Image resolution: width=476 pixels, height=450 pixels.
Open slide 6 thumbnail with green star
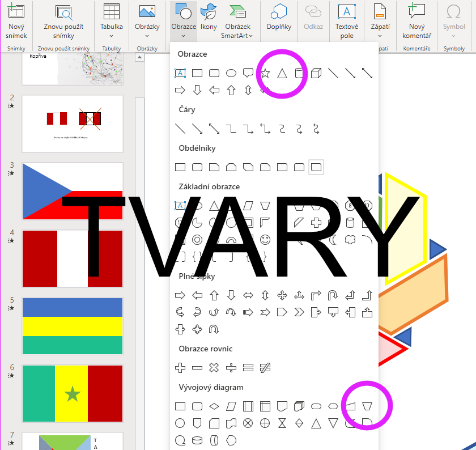(73, 393)
